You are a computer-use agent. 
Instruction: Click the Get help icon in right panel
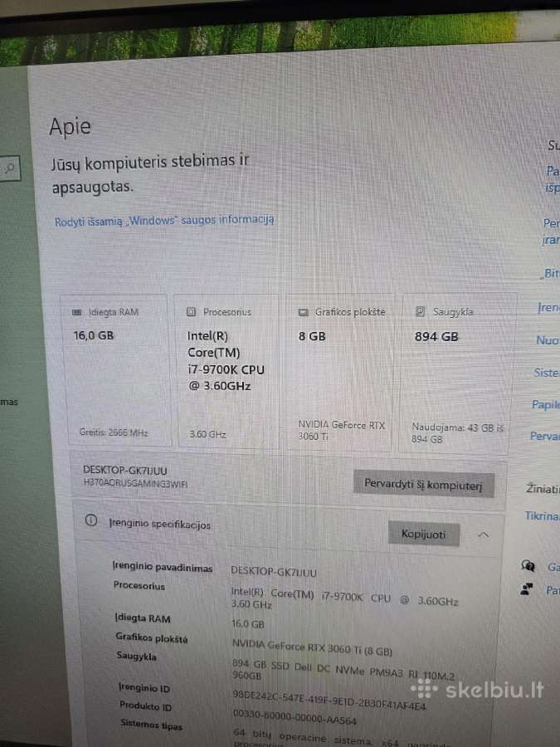[x=528, y=565]
